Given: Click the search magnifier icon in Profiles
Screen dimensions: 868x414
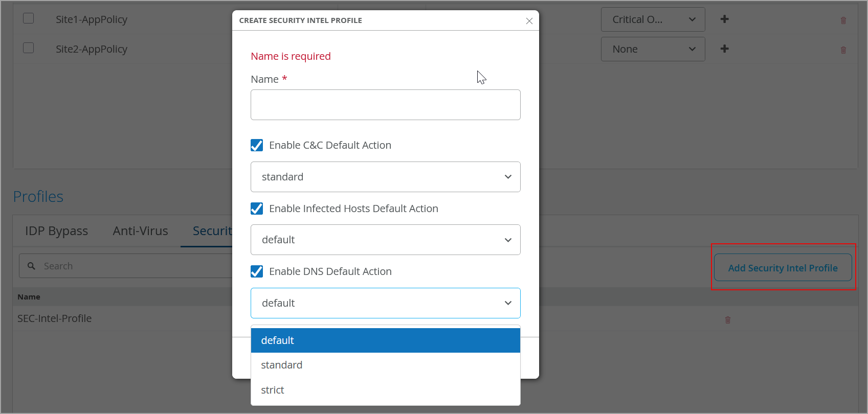Looking at the screenshot, I should pos(32,266).
